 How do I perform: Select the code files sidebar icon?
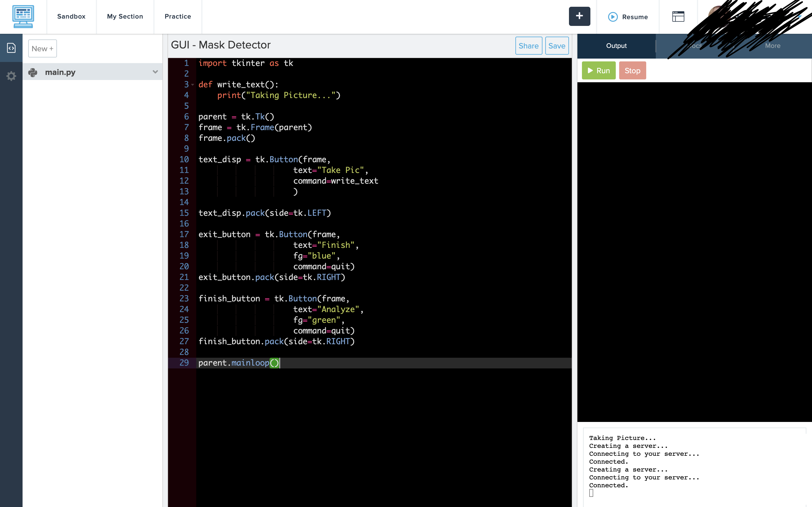coord(11,48)
